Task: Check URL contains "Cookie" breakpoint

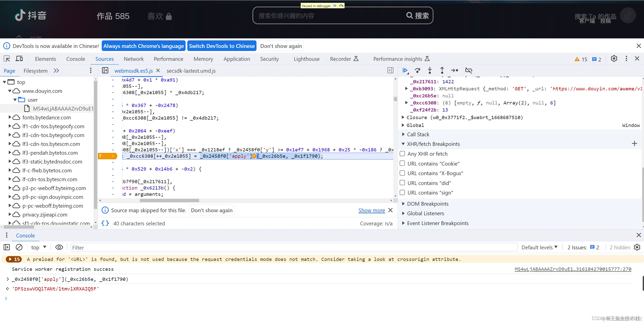Action: point(402,164)
